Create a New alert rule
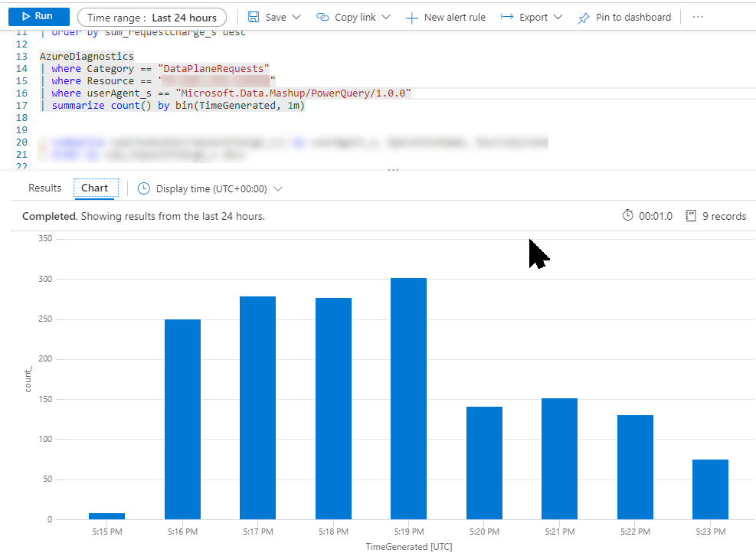 coord(445,17)
